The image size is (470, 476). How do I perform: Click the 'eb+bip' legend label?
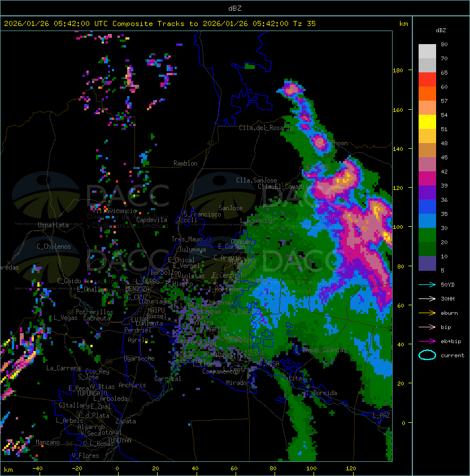pyautogui.click(x=451, y=341)
